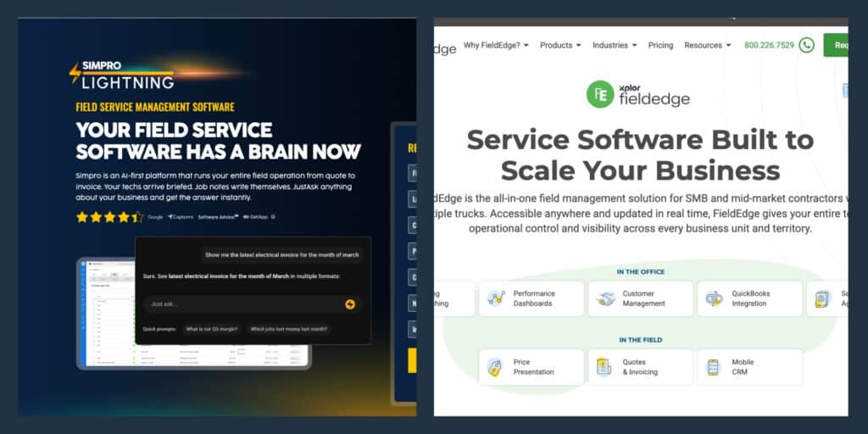Open the Customer Management card
The width and height of the screenshot is (868, 434).
[x=641, y=299]
